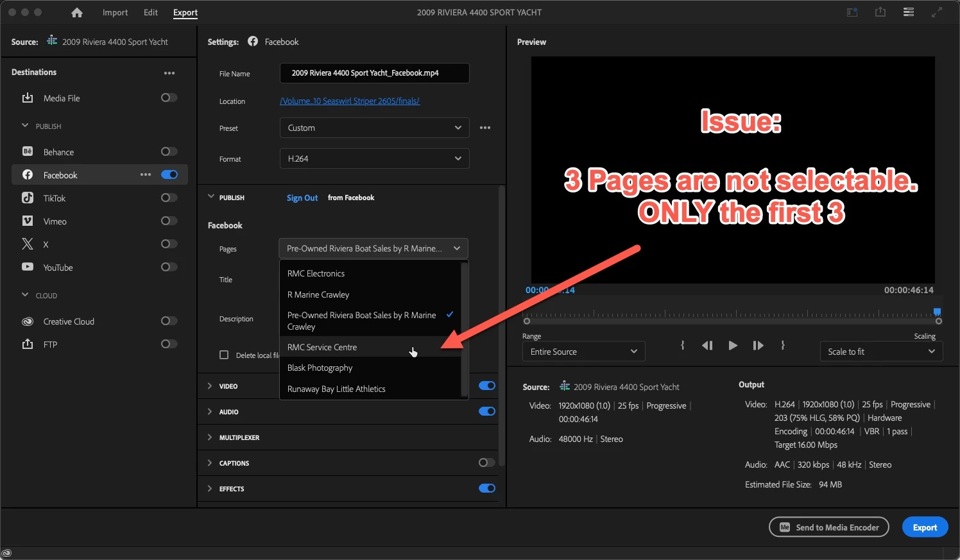Click the sequence icon beside Source name

(x=52, y=41)
